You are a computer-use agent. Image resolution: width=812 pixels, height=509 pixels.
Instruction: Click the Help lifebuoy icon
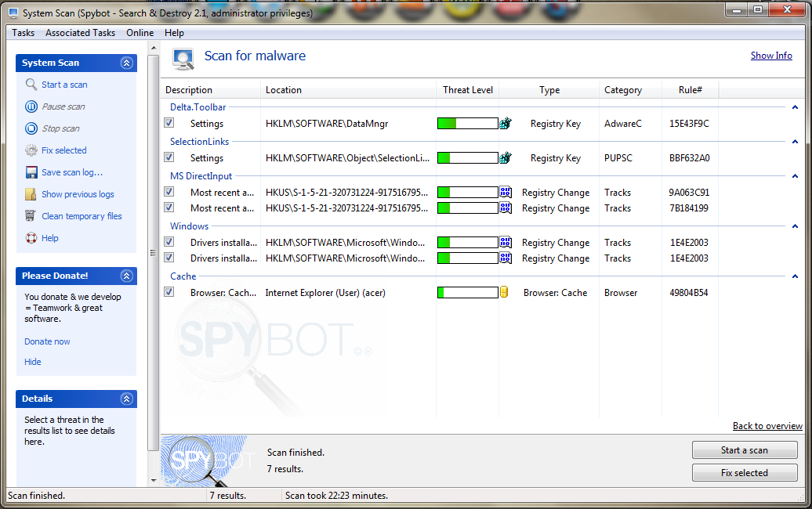click(x=31, y=238)
